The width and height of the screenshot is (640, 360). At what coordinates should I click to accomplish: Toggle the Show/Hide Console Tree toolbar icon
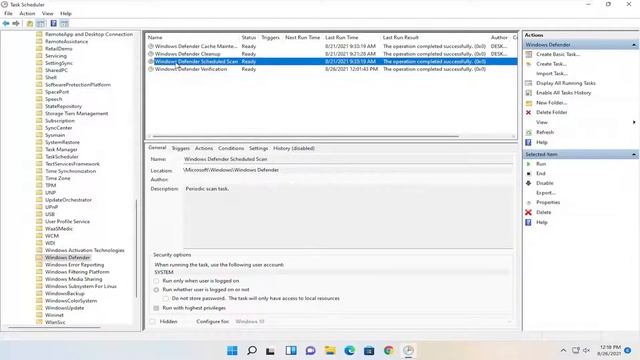[x=41, y=24]
